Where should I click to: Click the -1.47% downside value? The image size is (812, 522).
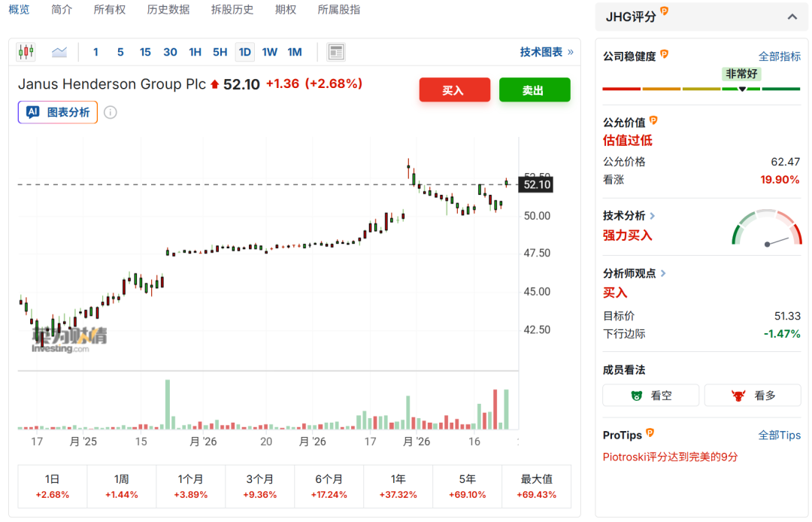[782, 334]
